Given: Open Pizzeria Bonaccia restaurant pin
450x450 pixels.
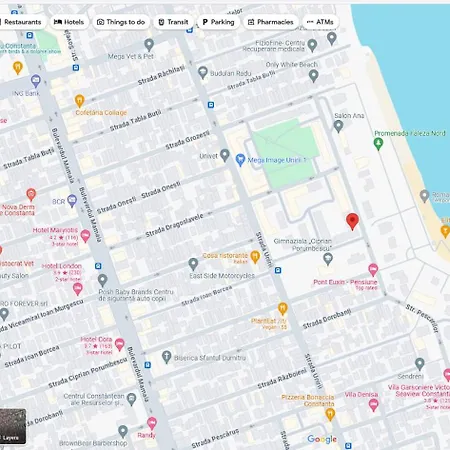Looking at the screenshot, I should coord(330,415).
